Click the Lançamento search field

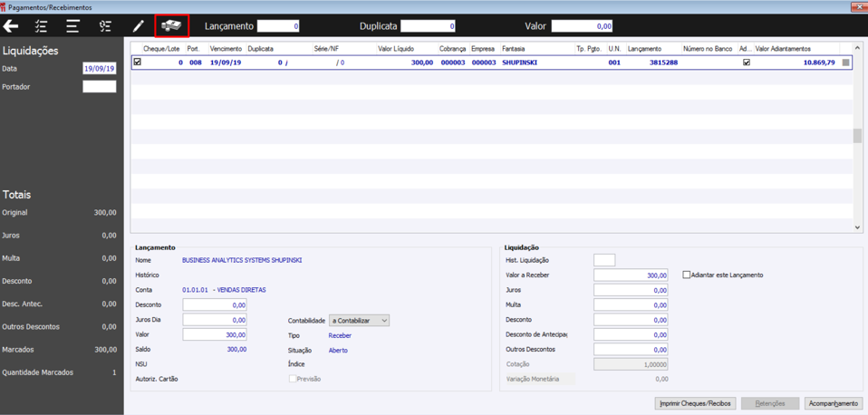tap(279, 26)
